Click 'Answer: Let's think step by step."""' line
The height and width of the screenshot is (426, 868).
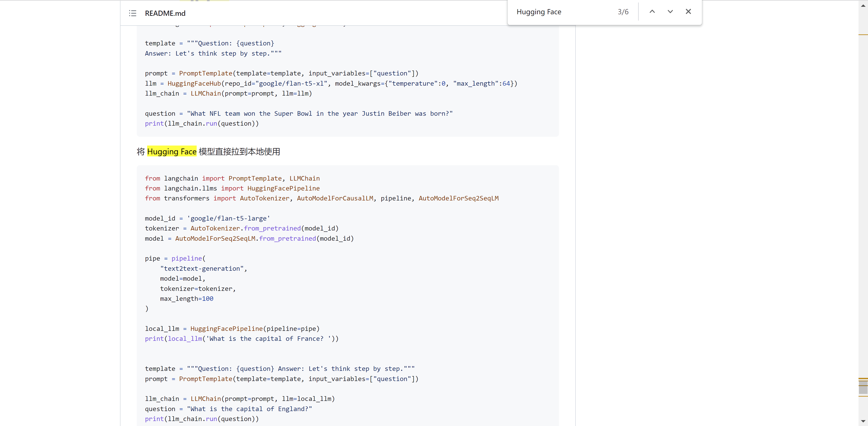pos(213,54)
